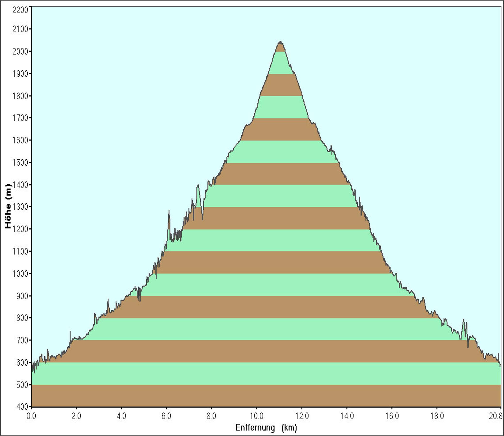Click the 1700 elevation axis label
Image resolution: width=504 pixels, height=436 pixels.
click(x=20, y=118)
